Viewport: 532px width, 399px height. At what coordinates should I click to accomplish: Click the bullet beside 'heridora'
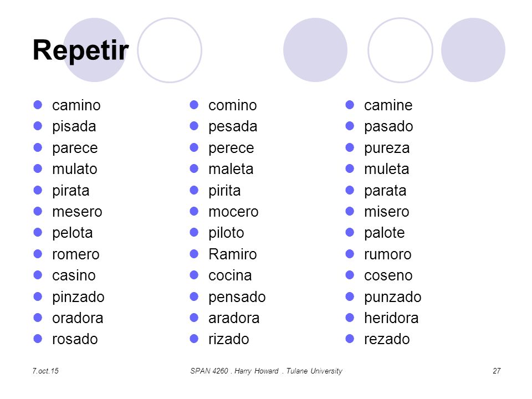point(350,318)
